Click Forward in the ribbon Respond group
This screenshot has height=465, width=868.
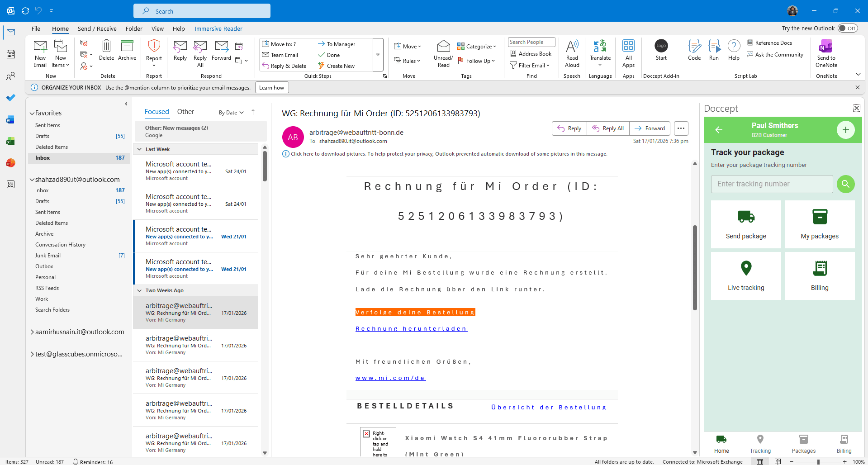tap(221, 51)
